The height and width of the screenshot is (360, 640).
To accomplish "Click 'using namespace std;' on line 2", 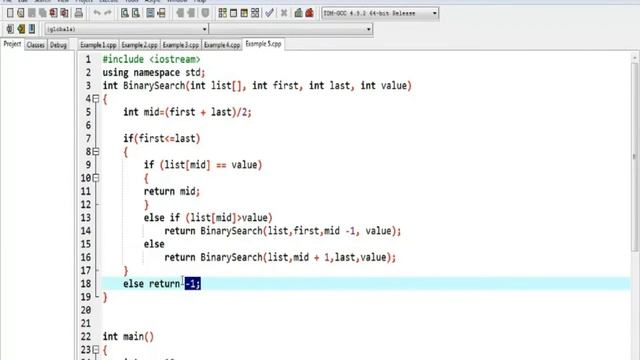I will (x=154, y=73).
